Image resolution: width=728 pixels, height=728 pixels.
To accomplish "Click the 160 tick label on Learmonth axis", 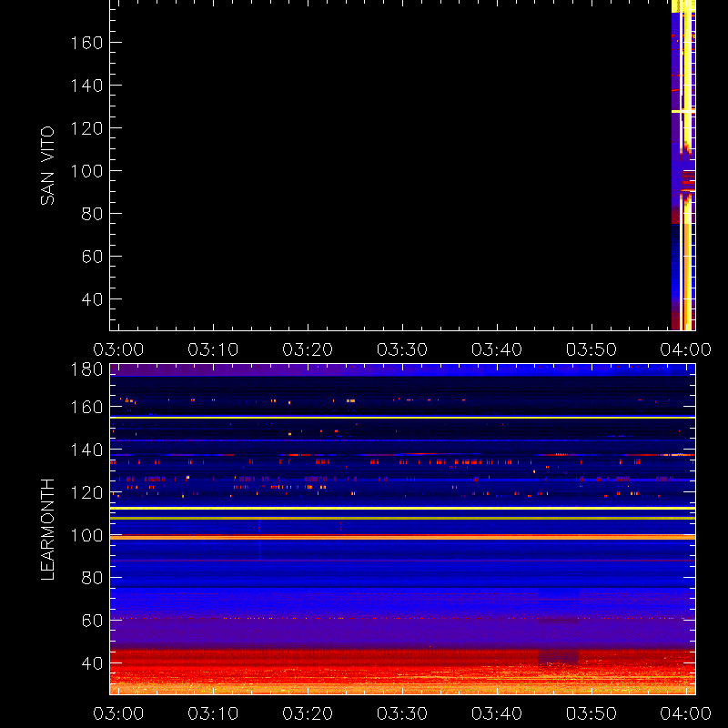I will coord(86,407).
